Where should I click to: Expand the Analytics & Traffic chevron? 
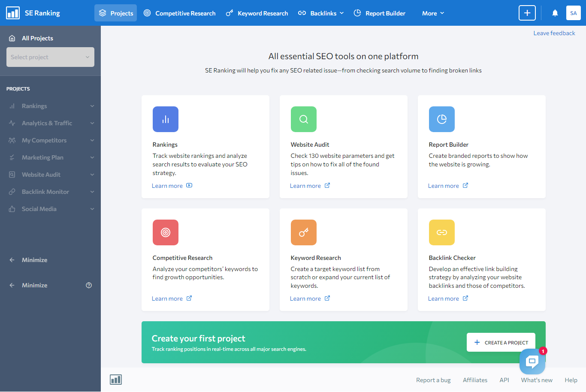pyautogui.click(x=92, y=123)
